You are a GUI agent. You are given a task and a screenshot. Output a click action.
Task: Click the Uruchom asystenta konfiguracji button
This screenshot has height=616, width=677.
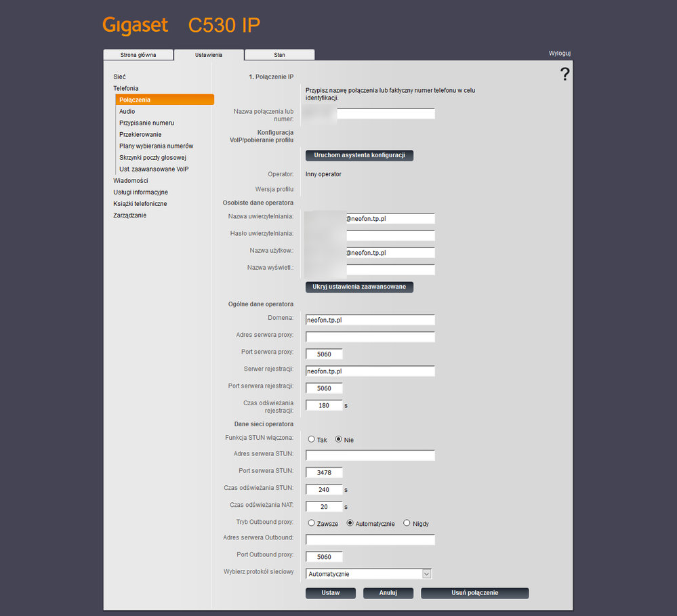pyautogui.click(x=358, y=155)
